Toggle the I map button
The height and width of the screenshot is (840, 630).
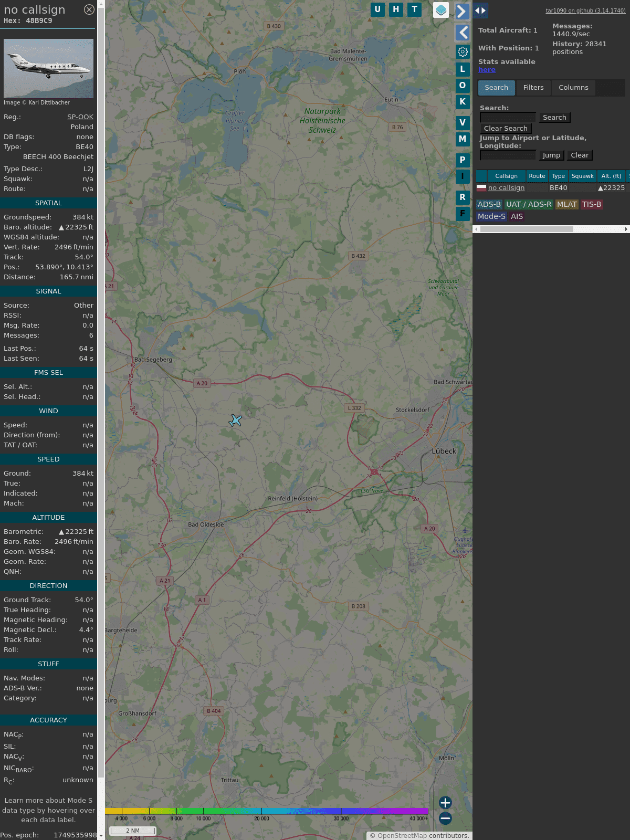(463, 176)
